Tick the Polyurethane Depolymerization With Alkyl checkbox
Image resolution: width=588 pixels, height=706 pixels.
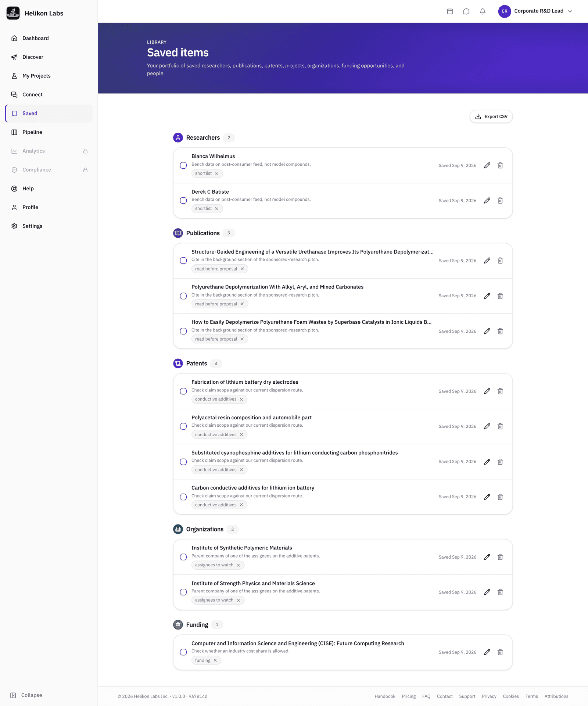point(183,296)
